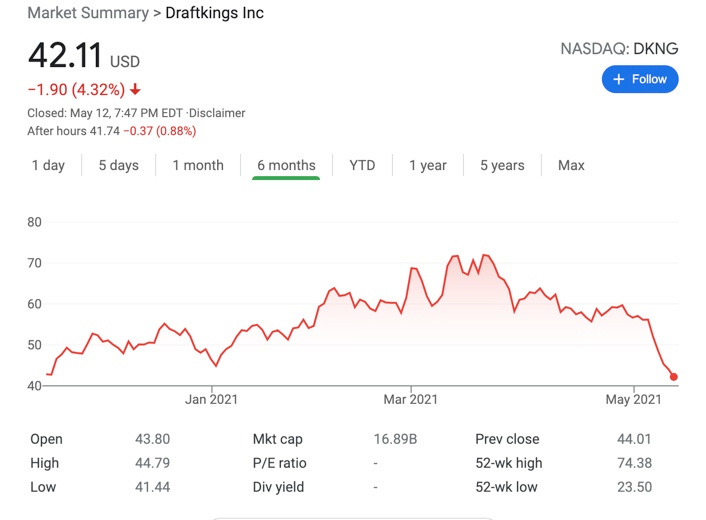
Task: Click the Open label
Action: (46, 439)
